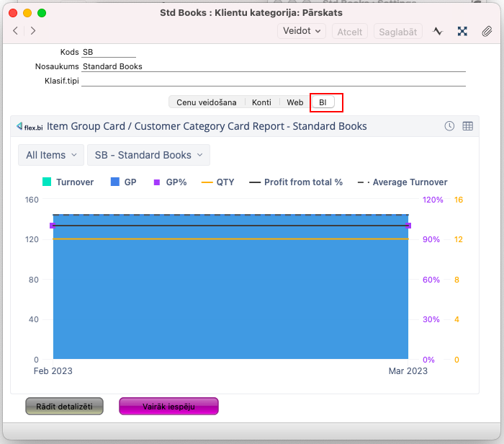Click the QTY orange legend swatch
Image resolution: width=504 pixels, height=444 pixels.
pyautogui.click(x=207, y=182)
